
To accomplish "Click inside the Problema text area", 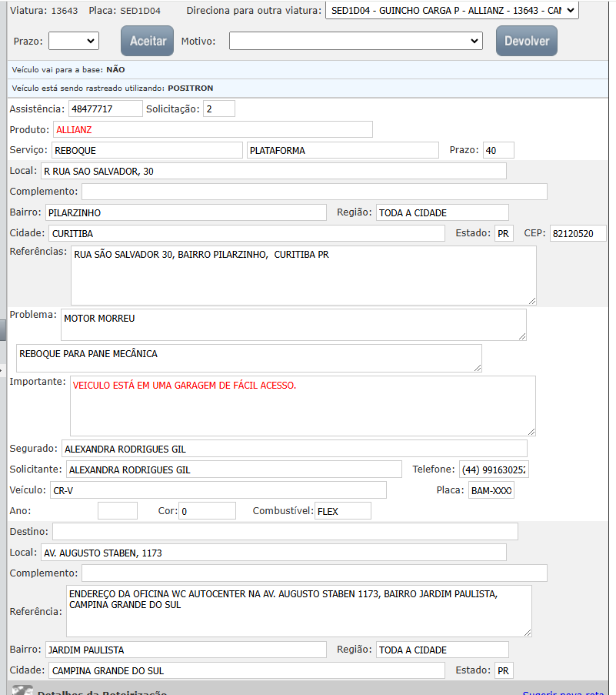I will (293, 324).
